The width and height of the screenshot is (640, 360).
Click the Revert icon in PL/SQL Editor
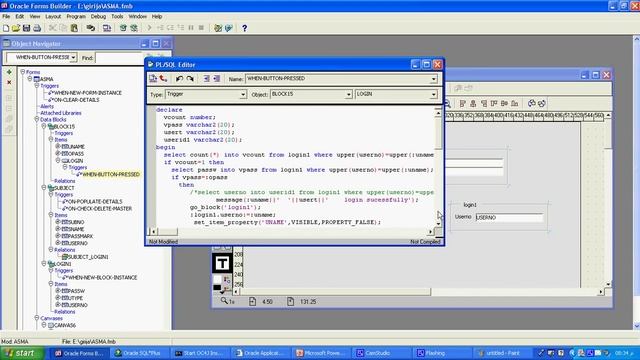click(164, 78)
